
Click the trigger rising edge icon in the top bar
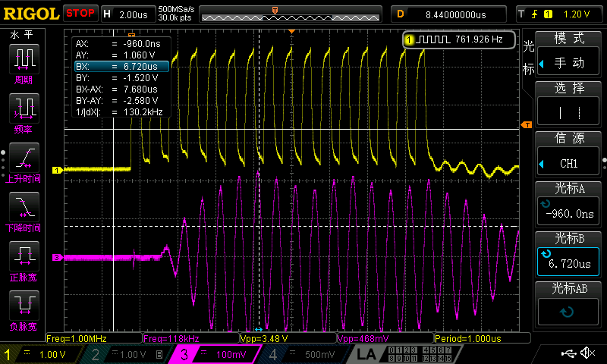(x=534, y=14)
